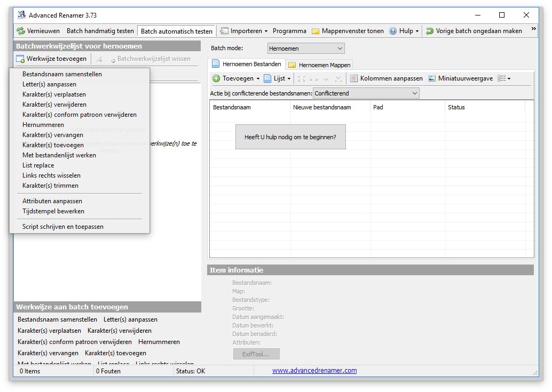
Task: Click Karakter(s) vervangen in bottom panel
Action: (x=48, y=353)
